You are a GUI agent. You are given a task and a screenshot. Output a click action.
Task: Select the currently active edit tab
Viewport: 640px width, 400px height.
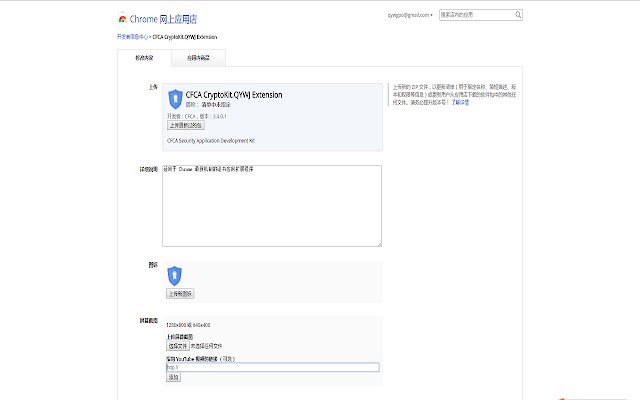(x=144, y=58)
